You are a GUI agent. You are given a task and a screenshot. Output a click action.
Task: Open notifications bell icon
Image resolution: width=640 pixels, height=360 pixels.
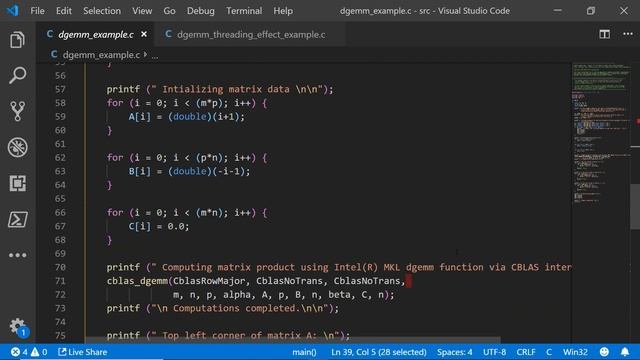click(625, 352)
